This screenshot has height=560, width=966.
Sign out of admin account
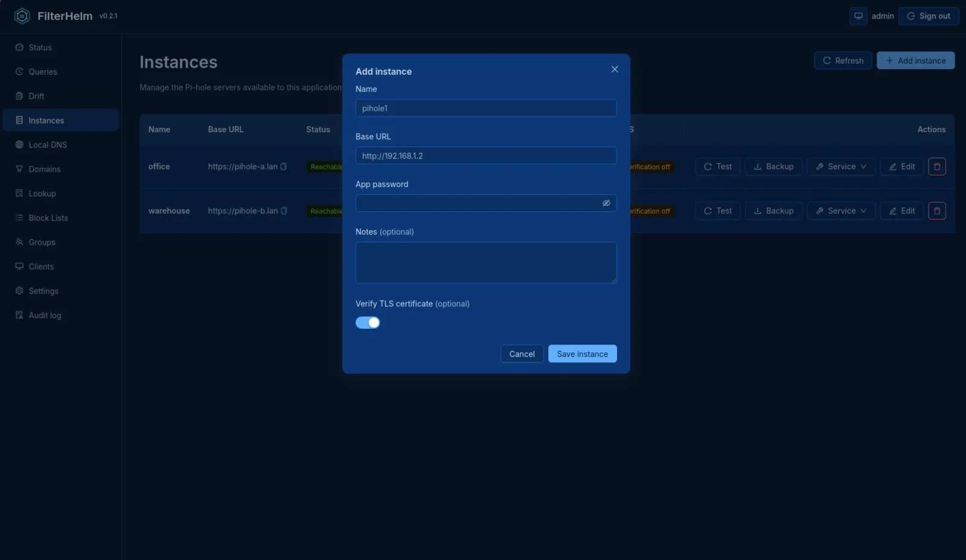pos(929,16)
